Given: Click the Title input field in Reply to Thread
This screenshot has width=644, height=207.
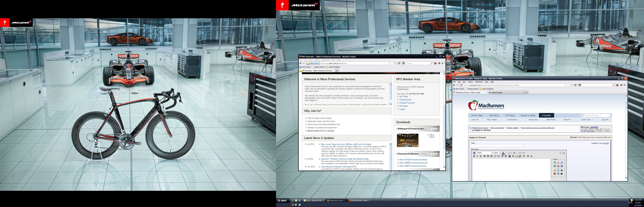Looking at the screenshot, I should pos(497,145).
